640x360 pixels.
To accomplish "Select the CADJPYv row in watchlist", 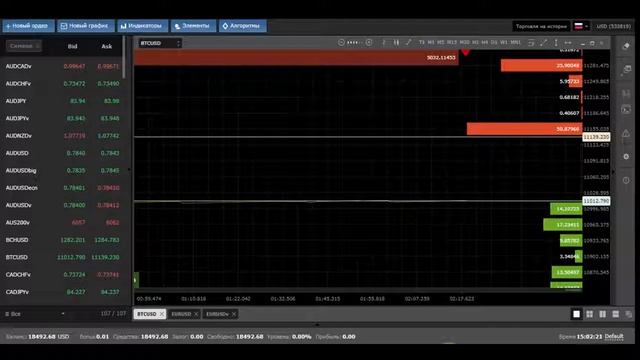I will 62,292.
